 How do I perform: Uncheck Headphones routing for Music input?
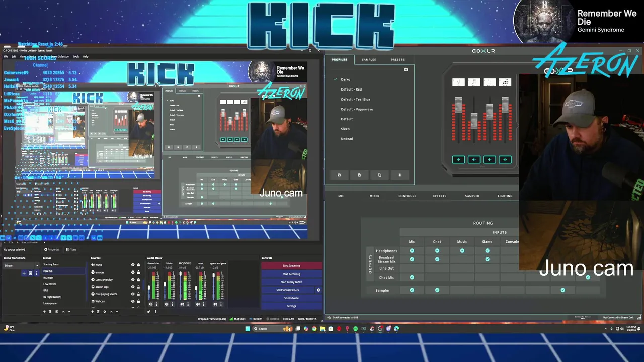click(462, 250)
